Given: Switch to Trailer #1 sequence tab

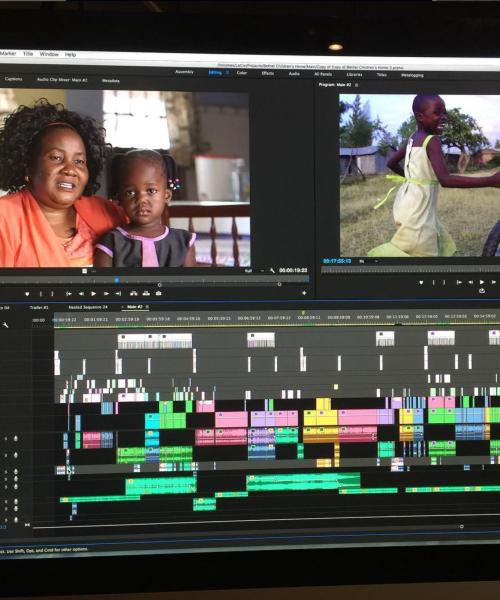Looking at the screenshot, I should [x=39, y=307].
